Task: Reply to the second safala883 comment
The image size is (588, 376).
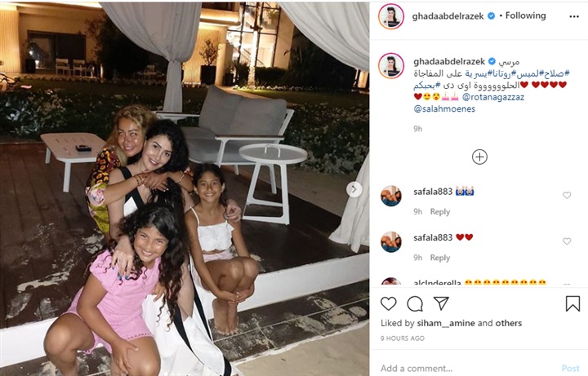Action: click(x=440, y=258)
